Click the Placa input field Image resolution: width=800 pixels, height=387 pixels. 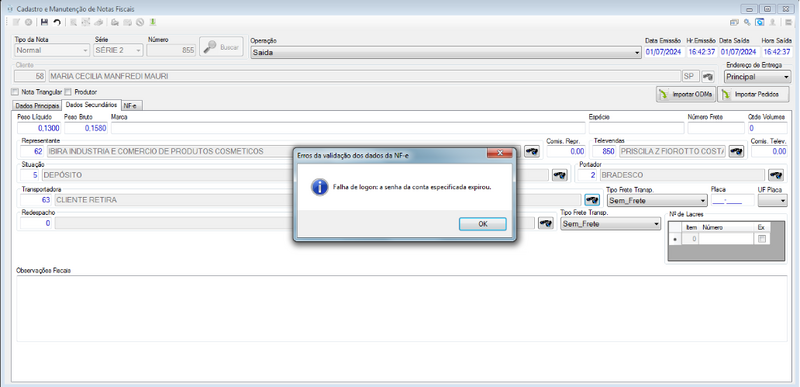click(732, 200)
